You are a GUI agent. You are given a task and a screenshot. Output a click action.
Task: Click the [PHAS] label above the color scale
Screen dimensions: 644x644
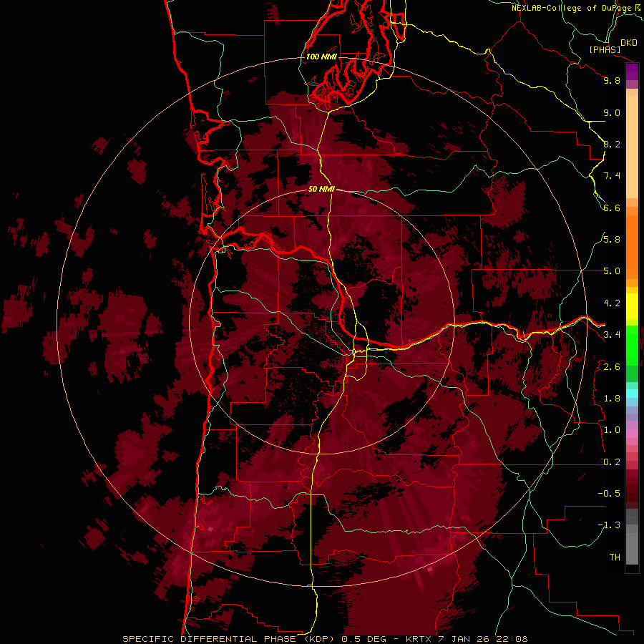[605, 49]
